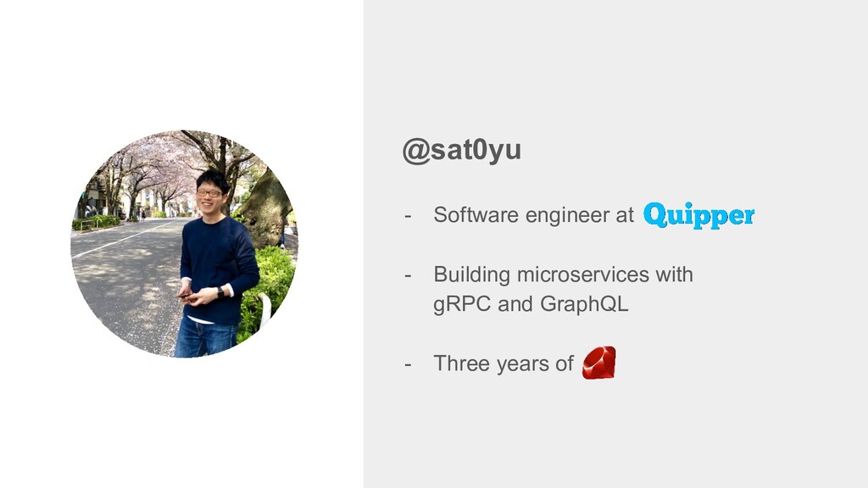Click the dash bullet before "Building microservices"
The width and height of the screenshot is (868, 488).
click(408, 275)
